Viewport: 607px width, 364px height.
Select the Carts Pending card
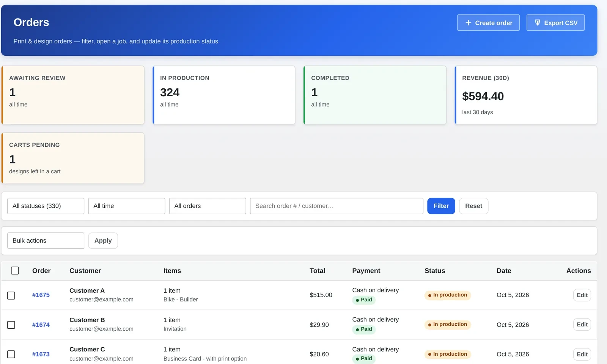[x=73, y=158]
